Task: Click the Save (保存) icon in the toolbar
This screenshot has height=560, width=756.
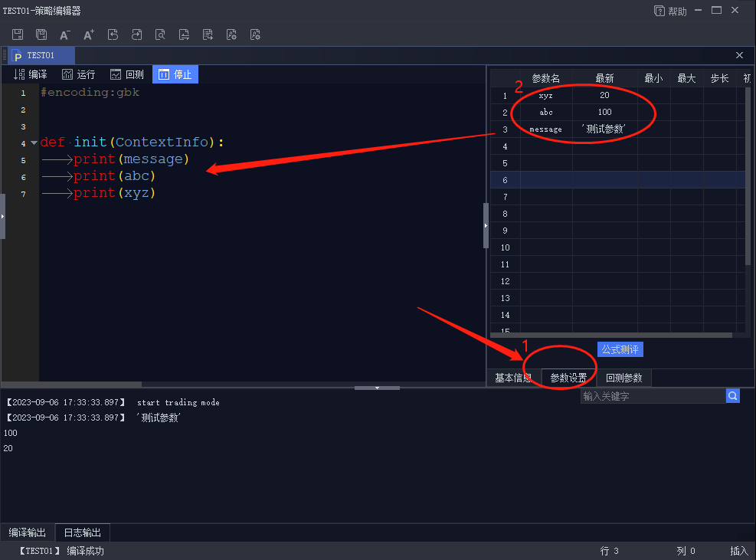Action: [17, 34]
